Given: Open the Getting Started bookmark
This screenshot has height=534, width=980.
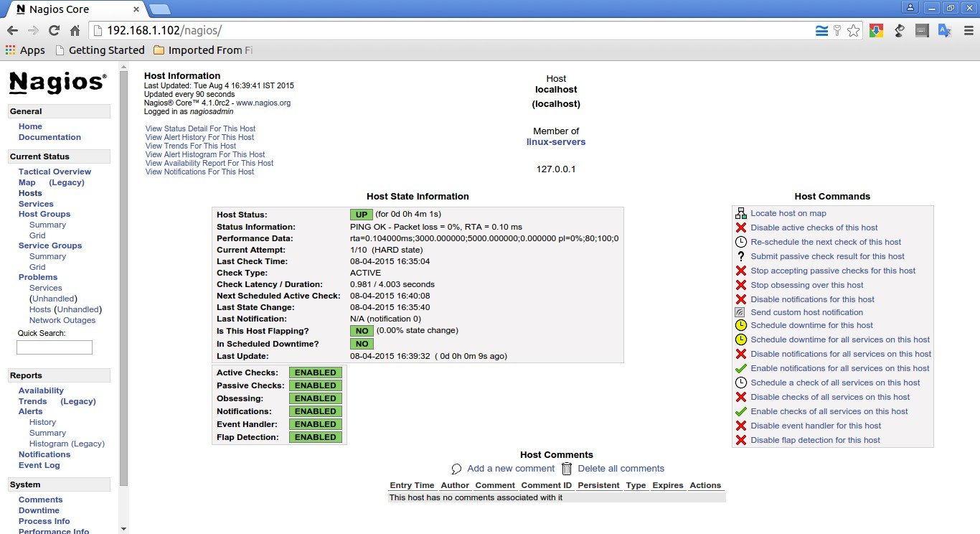Looking at the screenshot, I should click(100, 50).
